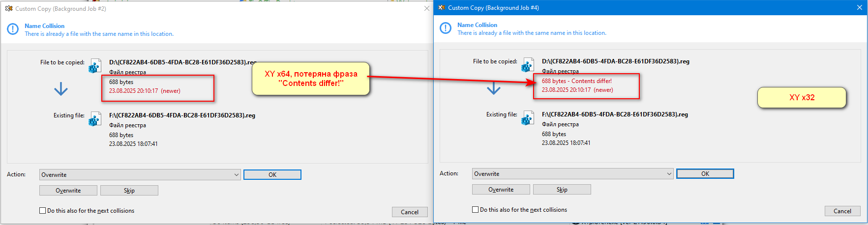The width and height of the screenshot is (868, 225).
Task: Skip the file in Job #2 dialog
Action: pyautogui.click(x=129, y=191)
